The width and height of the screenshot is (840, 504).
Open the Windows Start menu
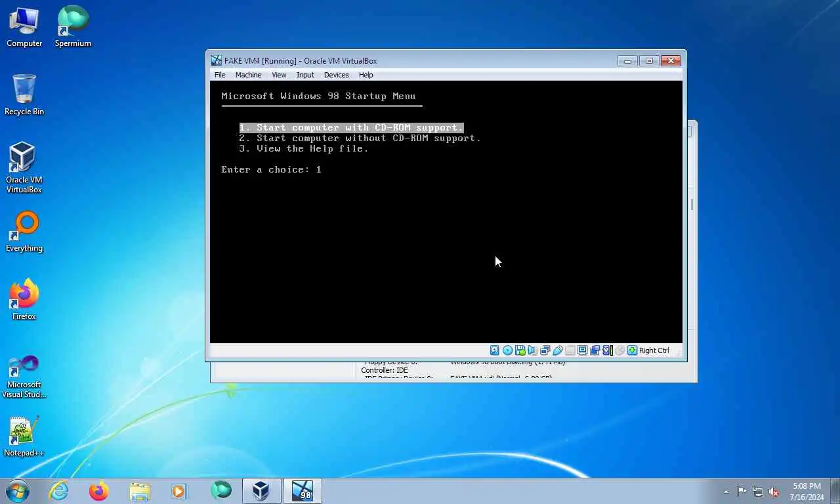pos(17,490)
